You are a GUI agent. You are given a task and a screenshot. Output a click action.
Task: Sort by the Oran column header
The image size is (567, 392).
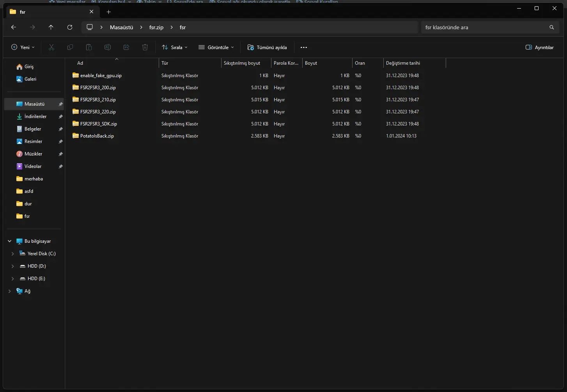(x=368, y=63)
